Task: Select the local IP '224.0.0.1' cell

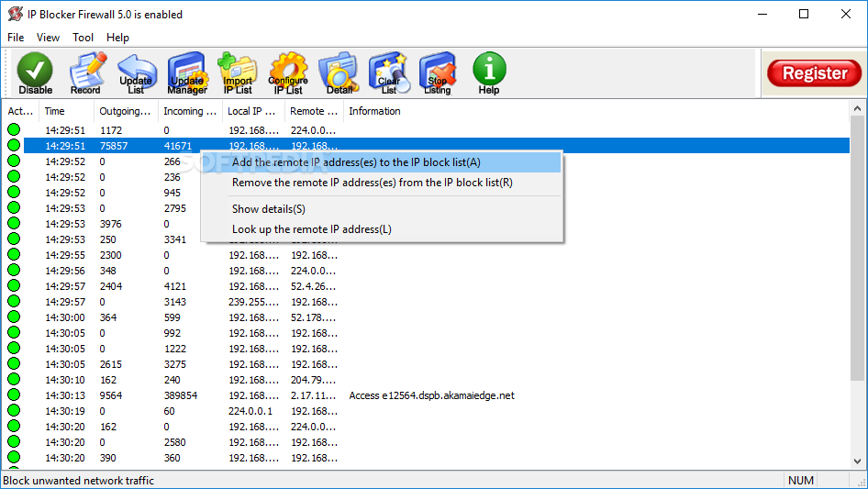Action: [x=250, y=411]
